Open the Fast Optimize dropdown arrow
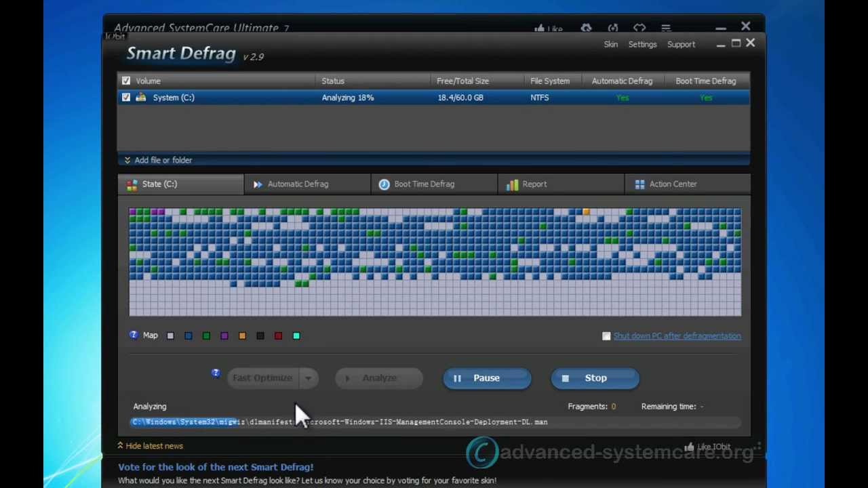The image size is (868, 488). pos(309,378)
